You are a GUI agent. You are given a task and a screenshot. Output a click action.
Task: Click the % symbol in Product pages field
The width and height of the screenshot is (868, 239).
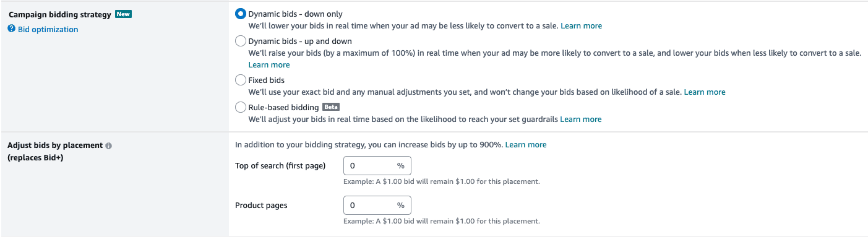coord(401,205)
